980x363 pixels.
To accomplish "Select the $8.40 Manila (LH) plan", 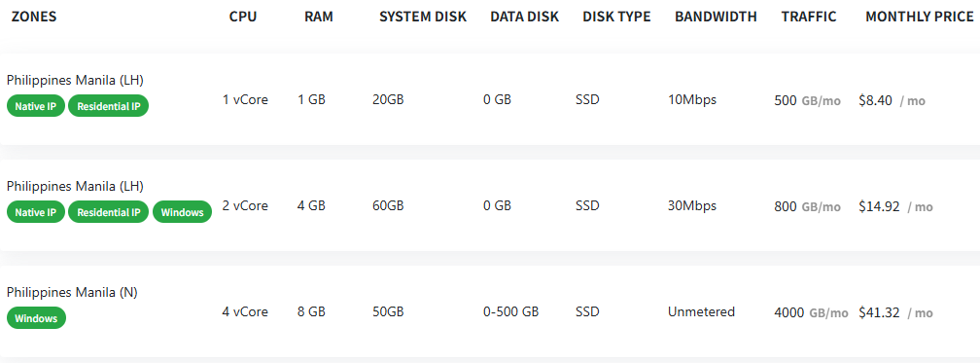I will 490,99.
